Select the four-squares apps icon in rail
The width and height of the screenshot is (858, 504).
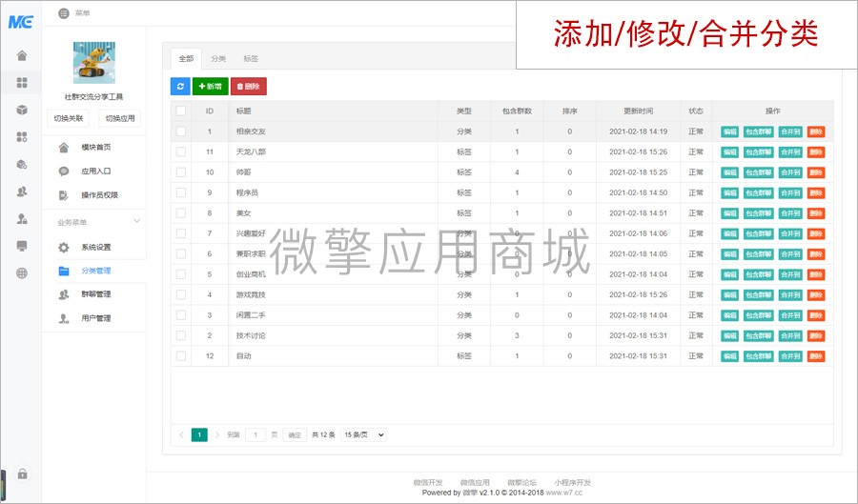(22, 83)
